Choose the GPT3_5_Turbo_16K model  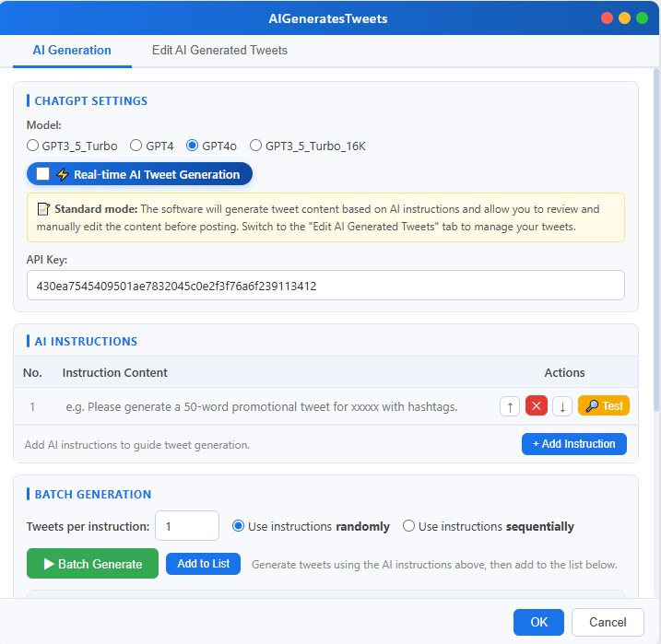click(x=256, y=146)
